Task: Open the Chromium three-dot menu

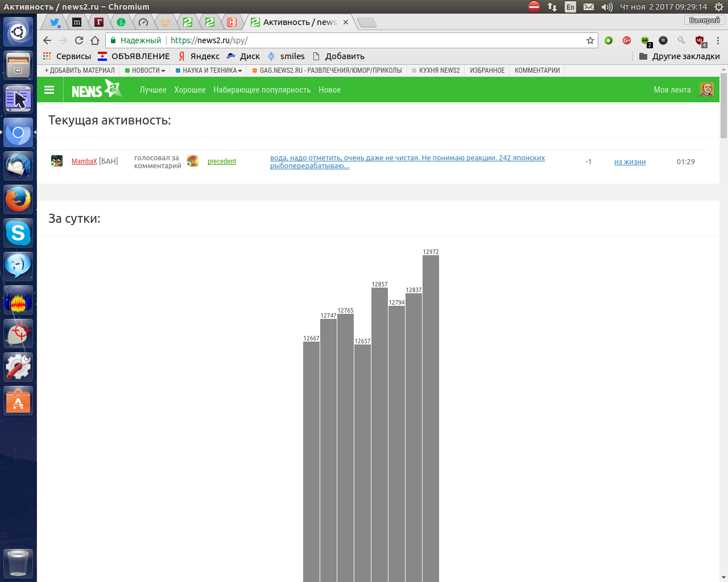Action: pyautogui.click(x=718, y=40)
